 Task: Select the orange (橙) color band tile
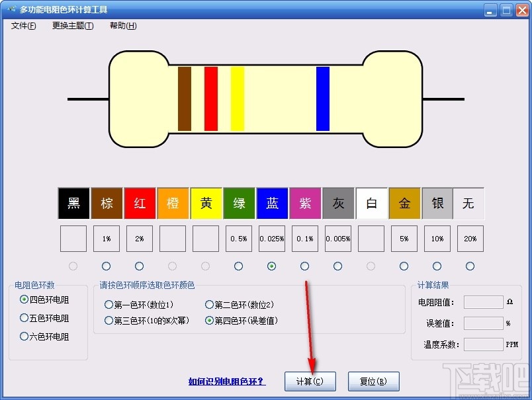(172, 204)
